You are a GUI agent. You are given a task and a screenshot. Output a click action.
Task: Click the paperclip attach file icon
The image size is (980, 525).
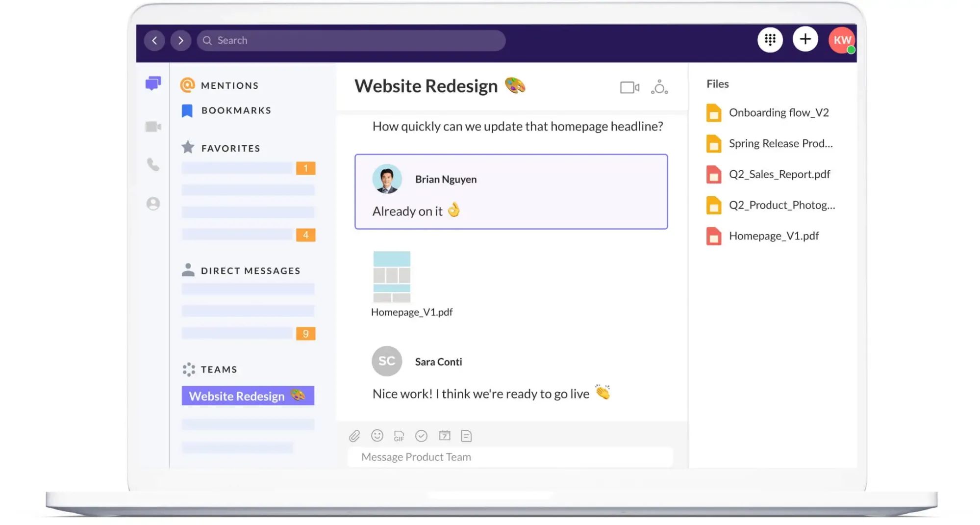pyautogui.click(x=354, y=436)
